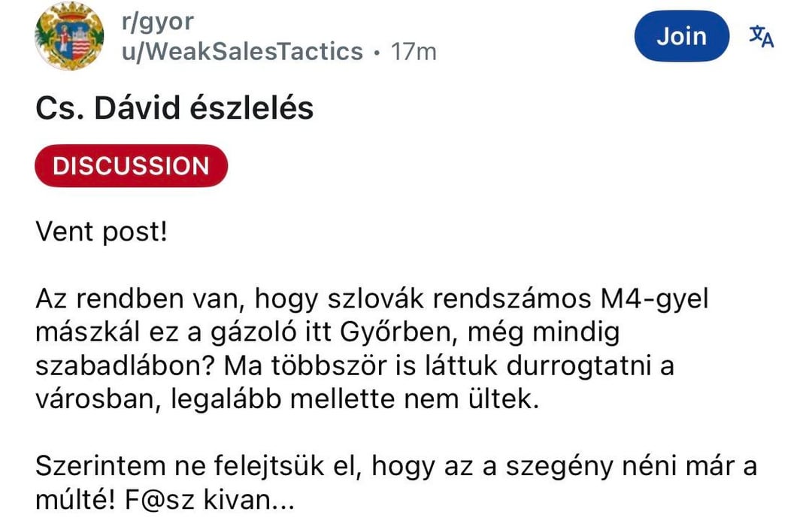The width and height of the screenshot is (812, 530).
Task: Open the r/gyor subreddit name link
Action: pos(157,22)
